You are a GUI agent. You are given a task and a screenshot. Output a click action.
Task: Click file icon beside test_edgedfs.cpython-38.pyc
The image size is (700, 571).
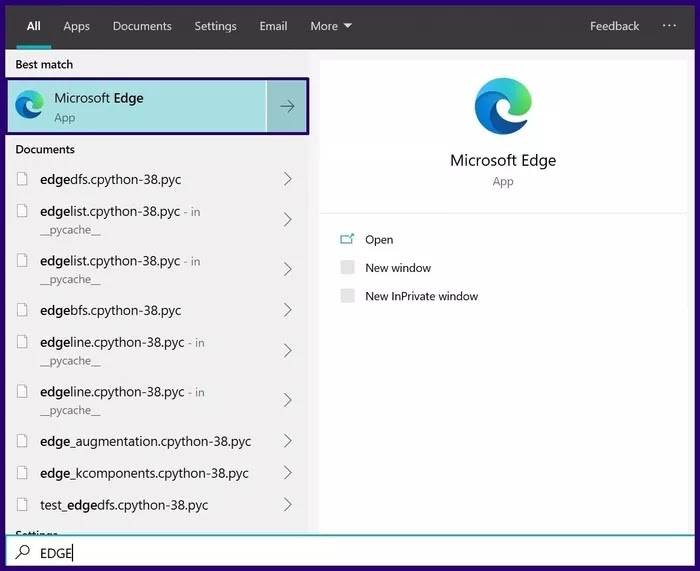(x=22, y=504)
